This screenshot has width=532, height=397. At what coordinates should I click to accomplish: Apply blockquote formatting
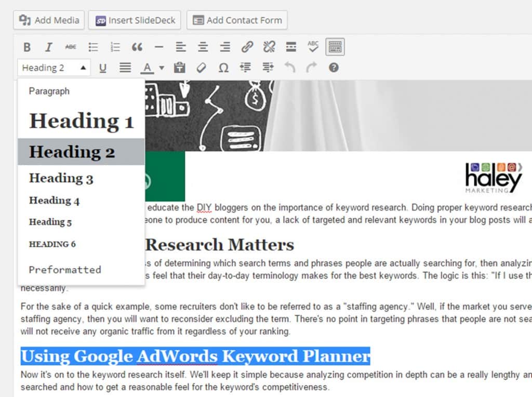coord(137,47)
